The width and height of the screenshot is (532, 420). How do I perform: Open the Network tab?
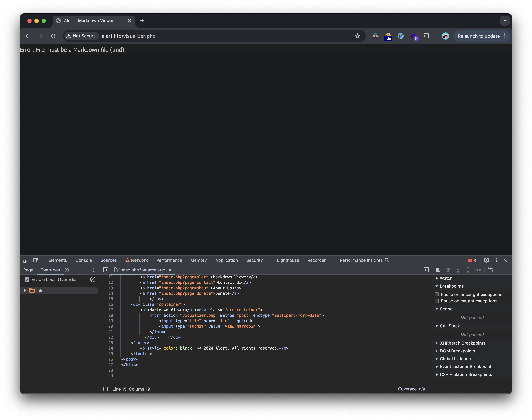(x=139, y=260)
